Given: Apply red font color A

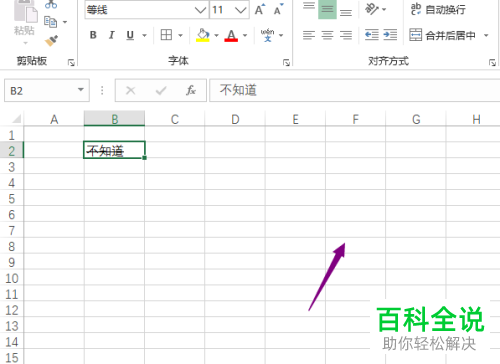Looking at the screenshot, I should coord(231,35).
